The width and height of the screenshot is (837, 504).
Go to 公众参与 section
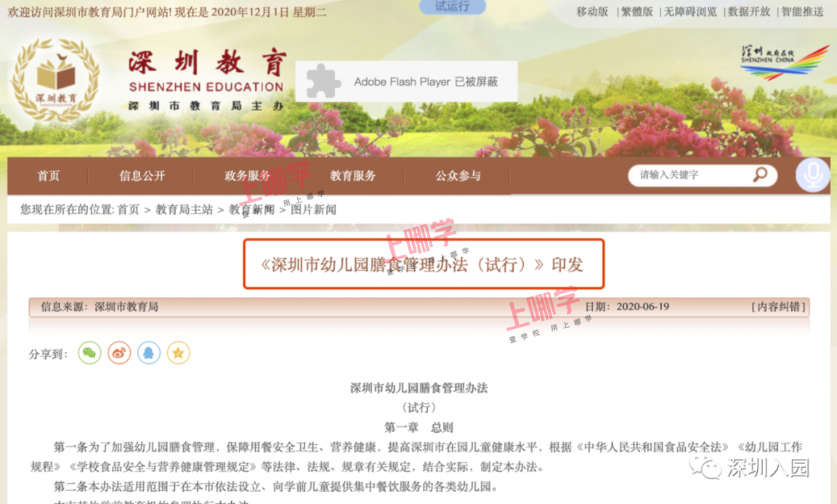pos(458,176)
